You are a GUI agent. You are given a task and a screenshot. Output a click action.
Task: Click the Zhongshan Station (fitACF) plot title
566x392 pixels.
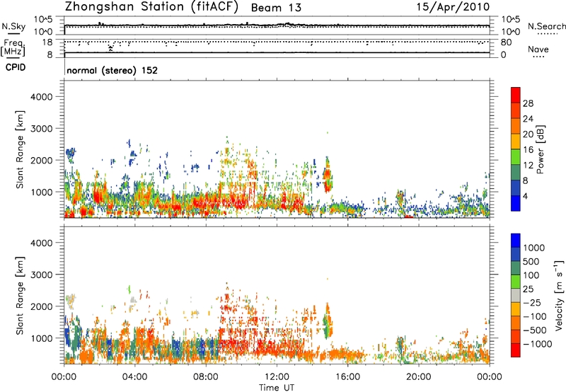pyautogui.click(x=162, y=7)
